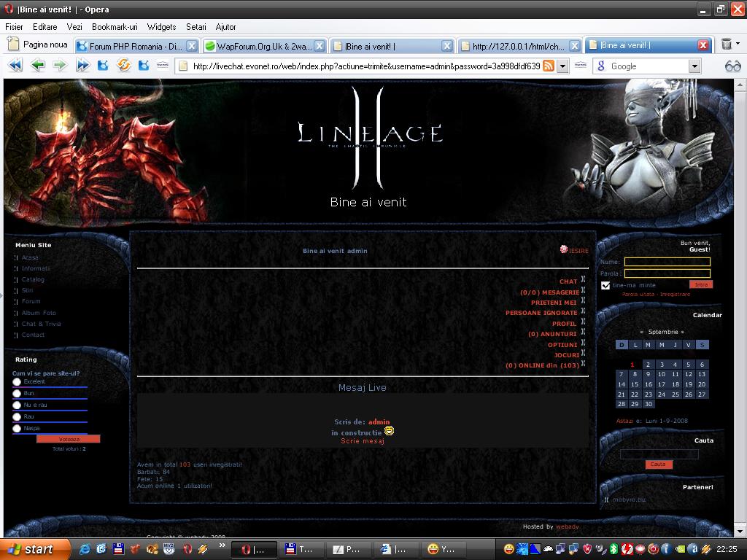
Task: Click the Fast Forward navigation icon
Action: [x=82, y=66]
